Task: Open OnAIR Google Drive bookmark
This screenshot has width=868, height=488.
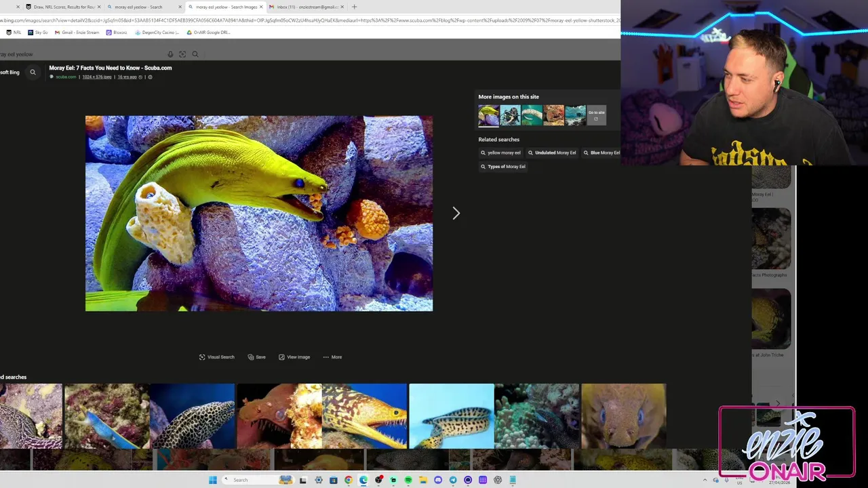Action: click(x=208, y=33)
